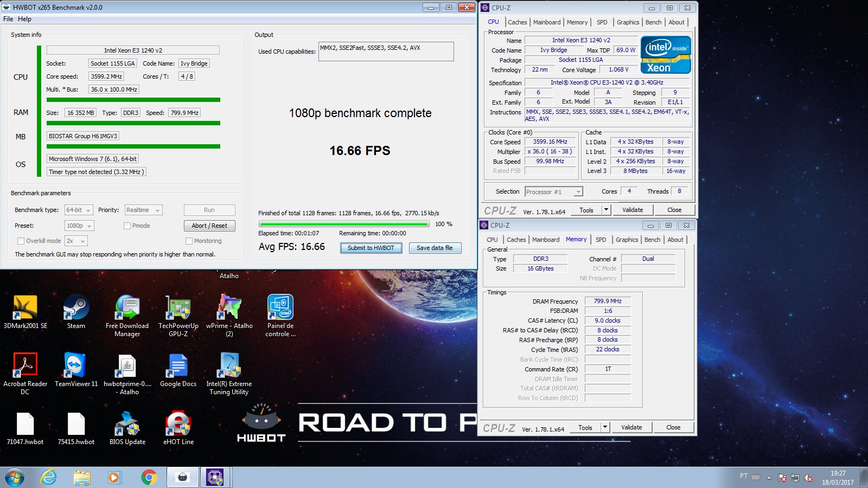Open eHOT Line desktop shortcut
The width and height of the screenshot is (868, 488).
coord(178,428)
